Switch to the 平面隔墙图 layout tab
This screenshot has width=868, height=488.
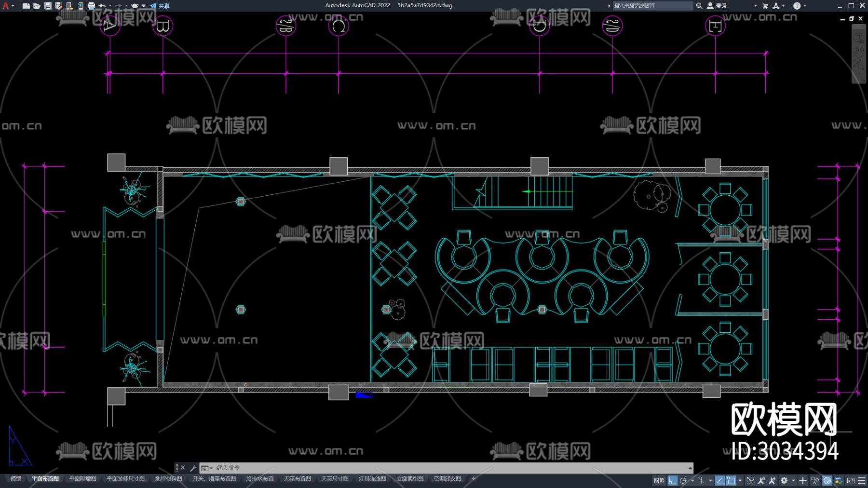(x=82, y=479)
